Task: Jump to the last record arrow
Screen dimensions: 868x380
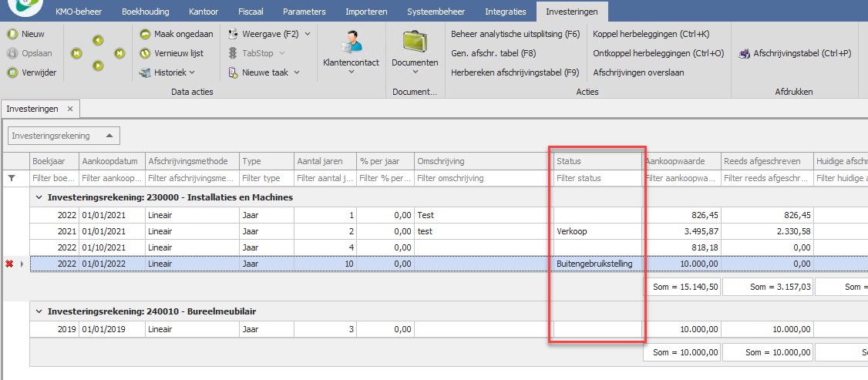Action: pyautogui.click(x=119, y=53)
